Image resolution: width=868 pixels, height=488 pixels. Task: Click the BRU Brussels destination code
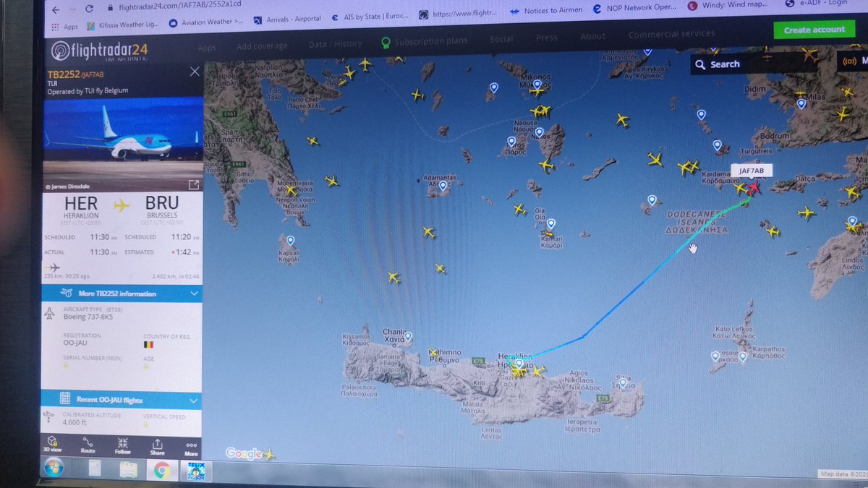tap(161, 204)
